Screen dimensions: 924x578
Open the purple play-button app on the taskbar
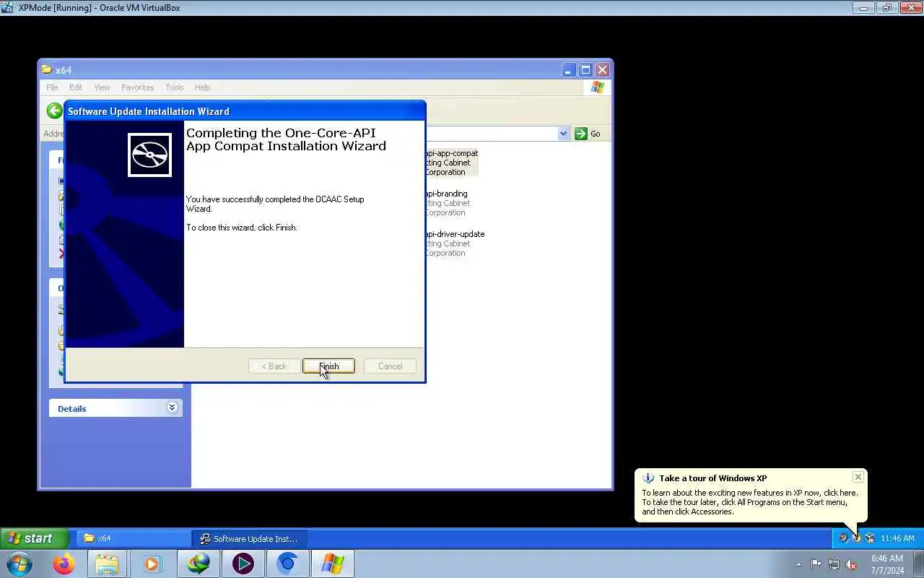pyautogui.click(x=243, y=564)
